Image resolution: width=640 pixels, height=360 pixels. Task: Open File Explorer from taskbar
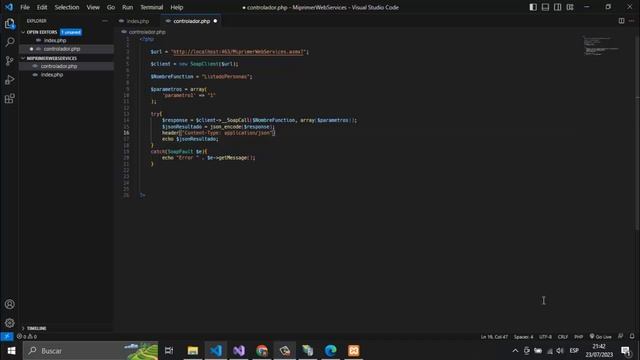pos(193,351)
